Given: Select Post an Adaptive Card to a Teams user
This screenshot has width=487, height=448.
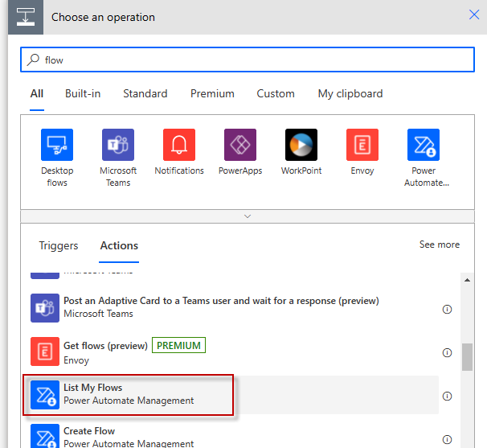Looking at the screenshot, I should [231, 308].
